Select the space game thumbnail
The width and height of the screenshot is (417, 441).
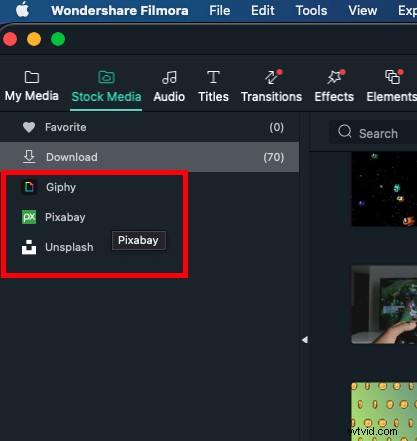pyautogui.click(x=384, y=189)
